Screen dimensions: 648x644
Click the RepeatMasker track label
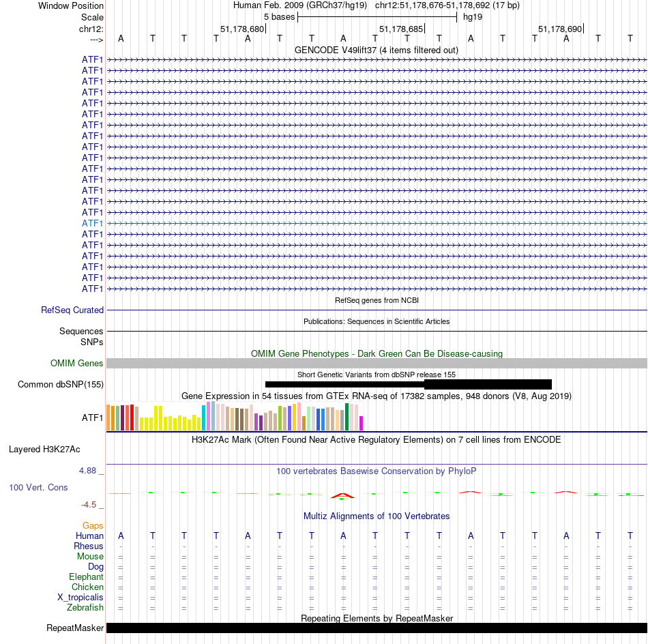pos(75,628)
